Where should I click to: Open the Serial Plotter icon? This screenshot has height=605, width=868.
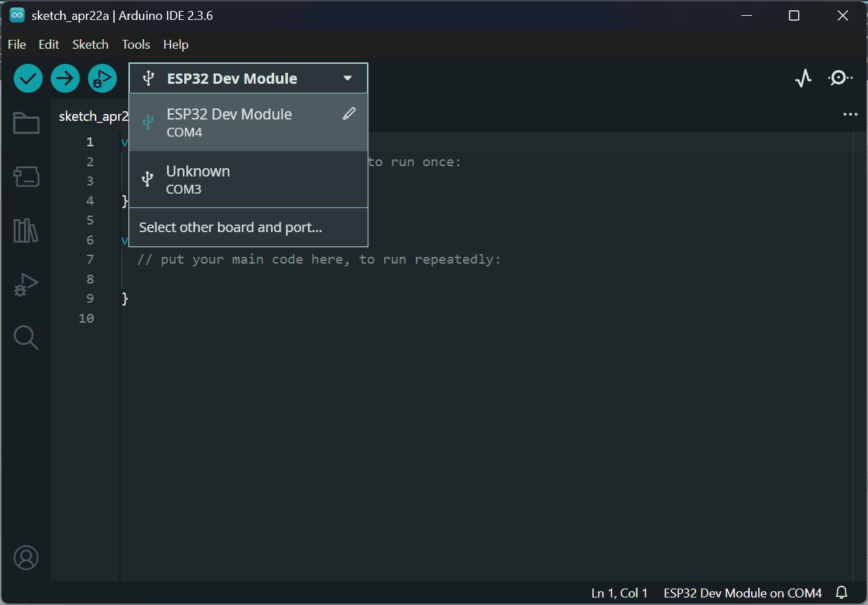803,78
